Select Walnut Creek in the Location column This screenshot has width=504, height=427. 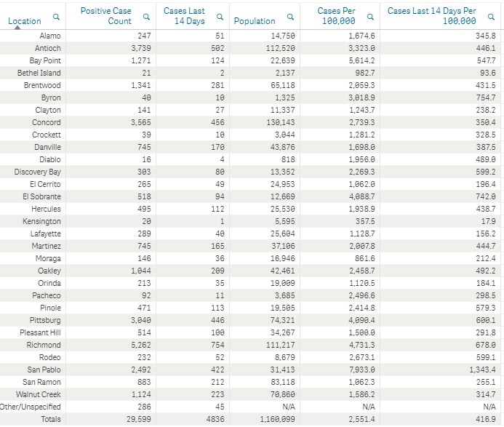pyautogui.click(x=39, y=394)
